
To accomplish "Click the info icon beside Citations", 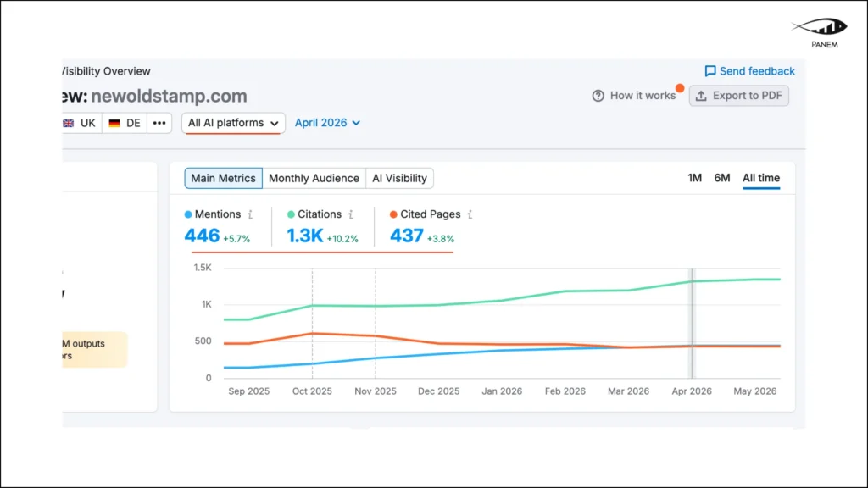I will [351, 214].
